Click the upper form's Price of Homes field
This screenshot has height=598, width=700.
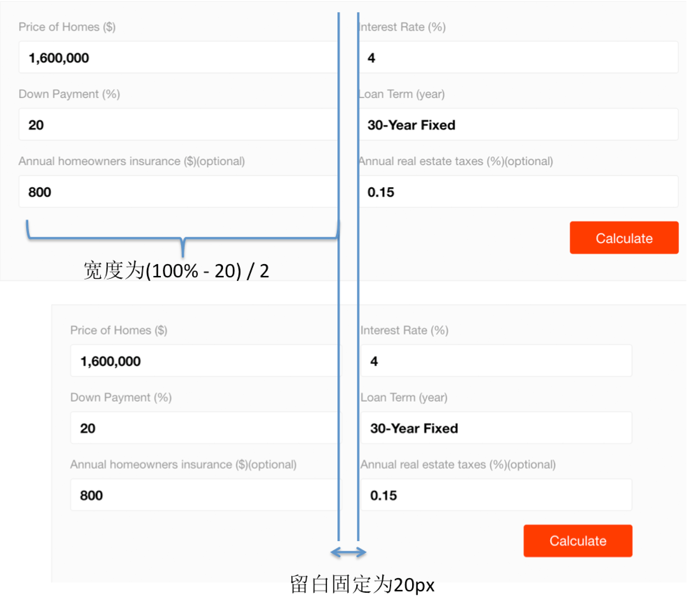click(x=178, y=57)
